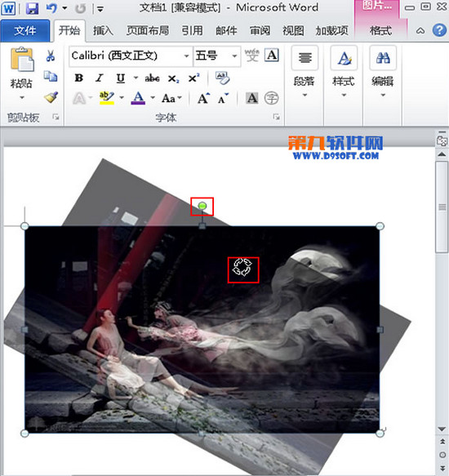The image size is (449, 476).
Task: Toggle bold formatting
Action: tap(79, 78)
